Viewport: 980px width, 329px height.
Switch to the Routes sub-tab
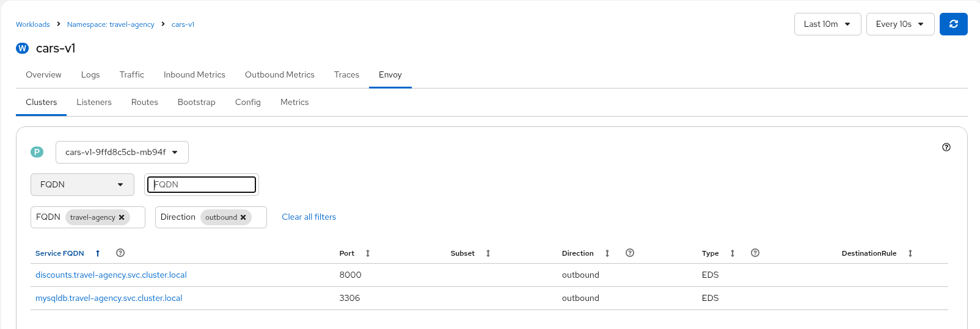(145, 102)
